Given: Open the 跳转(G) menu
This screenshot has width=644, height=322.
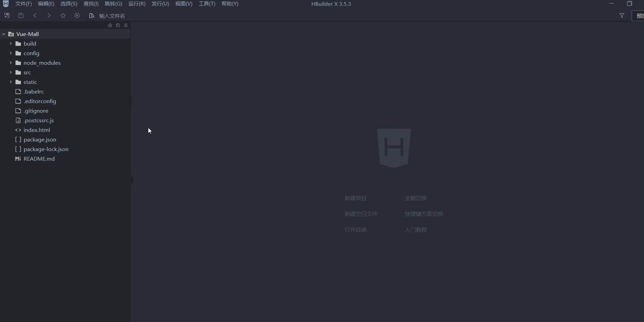Looking at the screenshot, I should point(113,4).
